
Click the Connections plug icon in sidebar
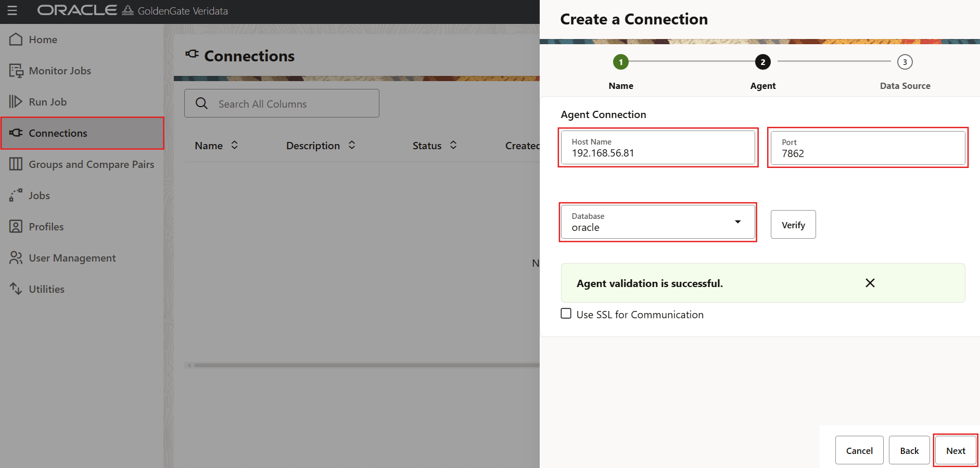(x=16, y=133)
